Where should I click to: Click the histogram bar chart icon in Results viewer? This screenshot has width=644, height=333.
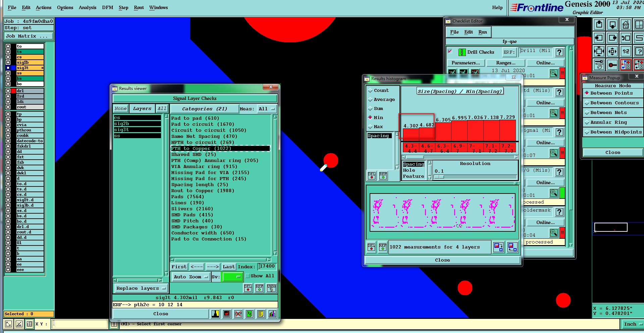272,314
